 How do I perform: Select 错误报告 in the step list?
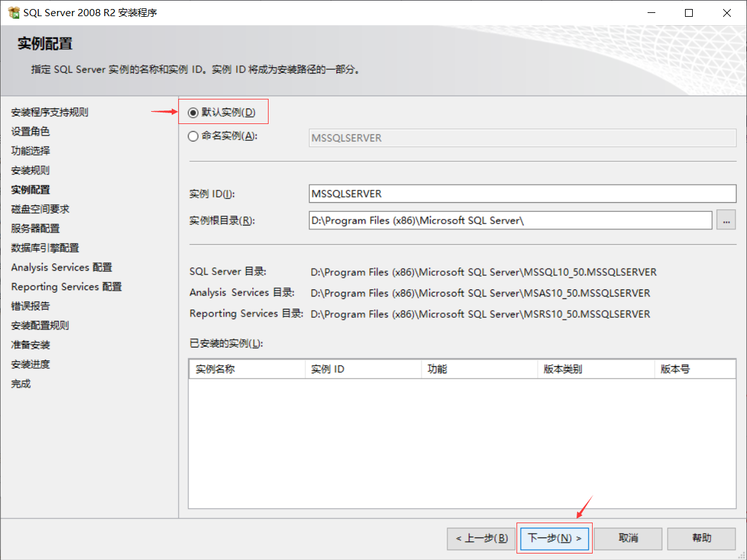point(30,306)
